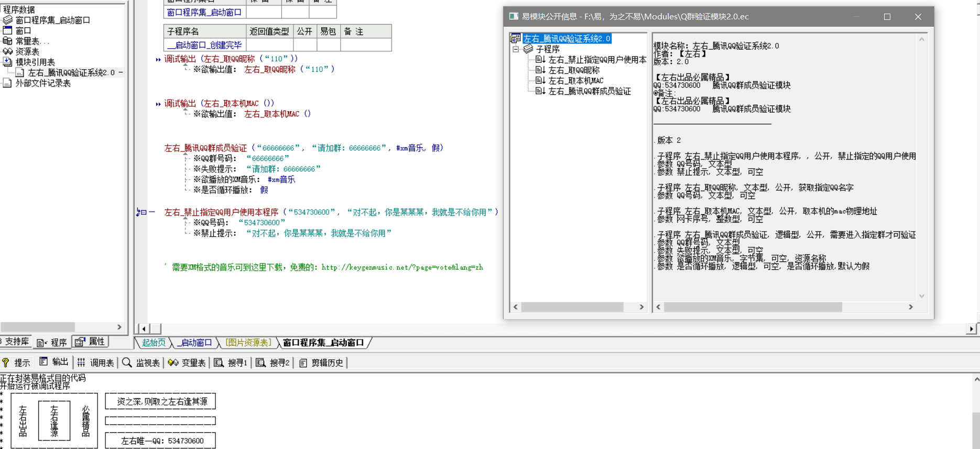Click the 外部文件记录表 icon
This screenshot has width=980, height=449.
(7, 83)
